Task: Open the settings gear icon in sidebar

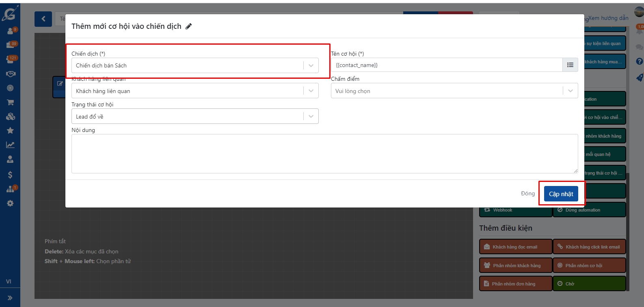Action: click(x=10, y=203)
